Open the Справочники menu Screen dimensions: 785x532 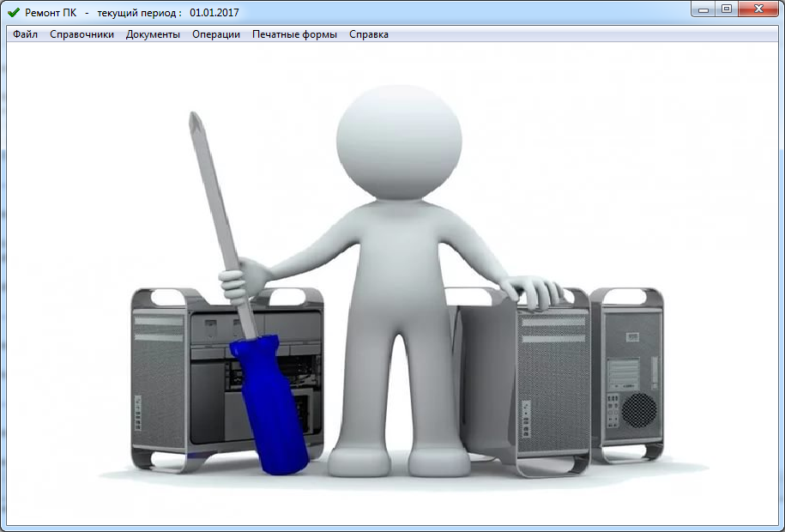coord(82,34)
